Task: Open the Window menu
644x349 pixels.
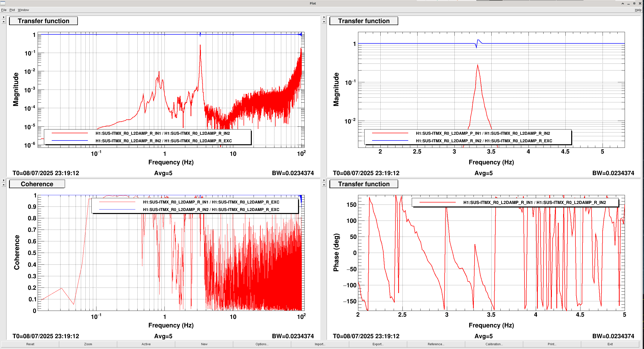Action: click(x=23, y=10)
